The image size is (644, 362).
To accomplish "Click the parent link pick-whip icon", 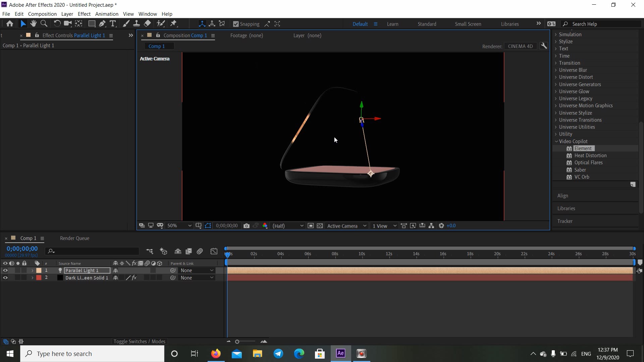I will coord(173,270).
